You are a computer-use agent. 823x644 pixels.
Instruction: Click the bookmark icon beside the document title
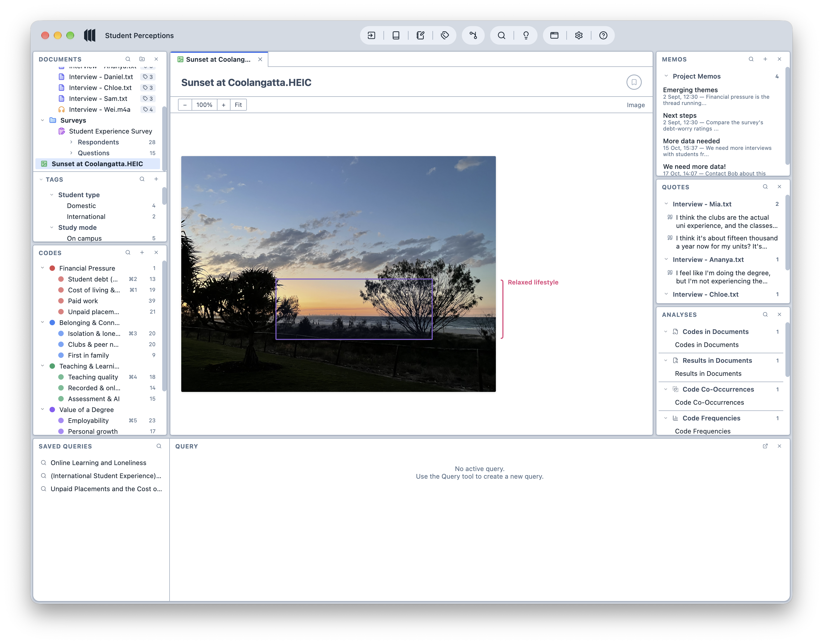(634, 82)
